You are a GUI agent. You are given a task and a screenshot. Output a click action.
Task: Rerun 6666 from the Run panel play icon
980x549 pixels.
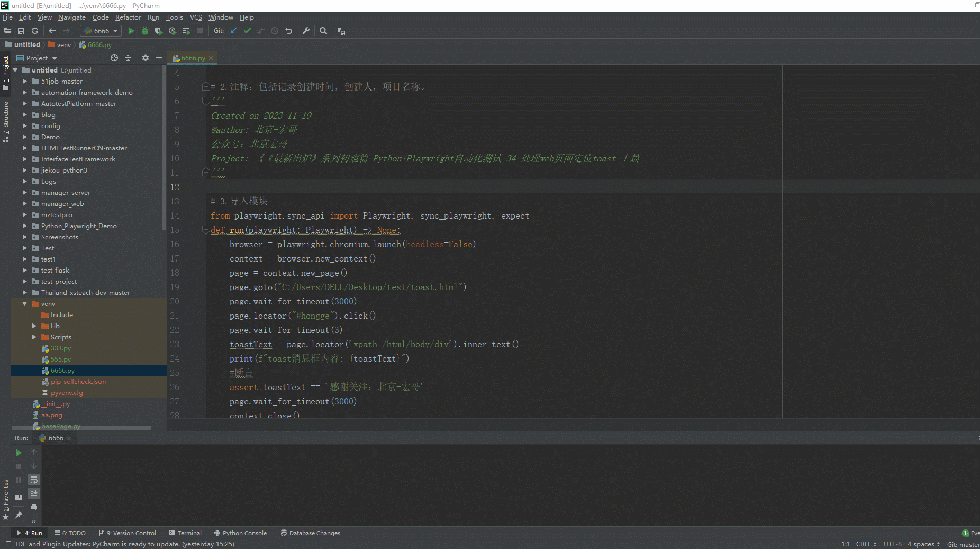(x=19, y=453)
